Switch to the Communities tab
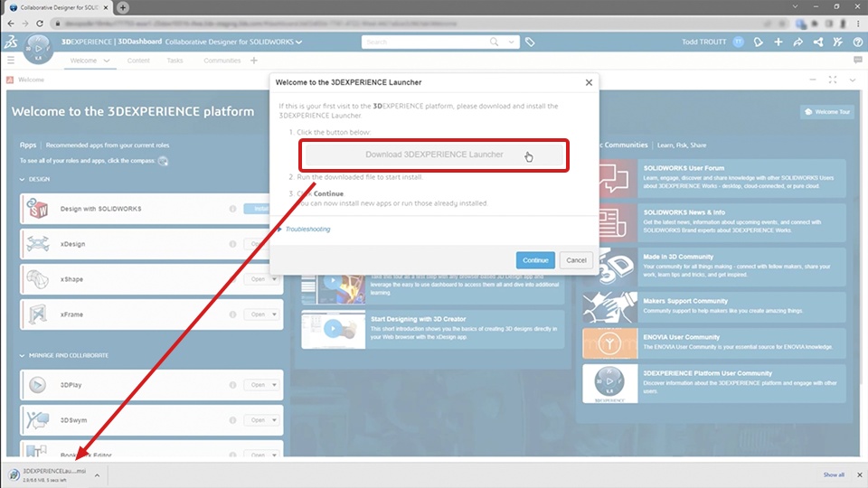 pos(222,61)
